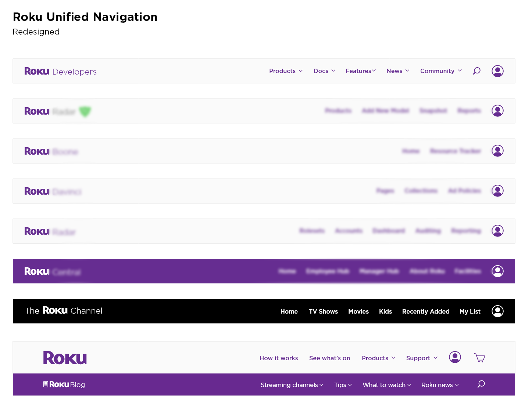Expand the Community dropdown
Screen dimensions: 532x419
[x=441, y=71]
